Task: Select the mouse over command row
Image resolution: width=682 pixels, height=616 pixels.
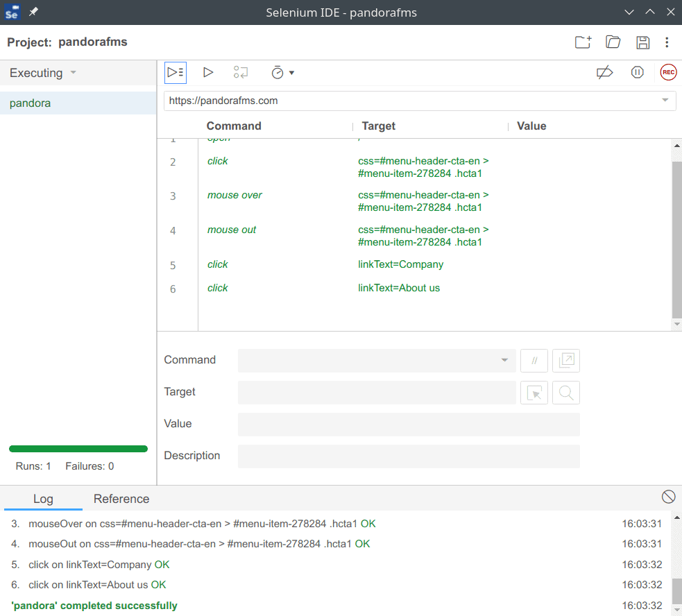Action: (414, 201)
